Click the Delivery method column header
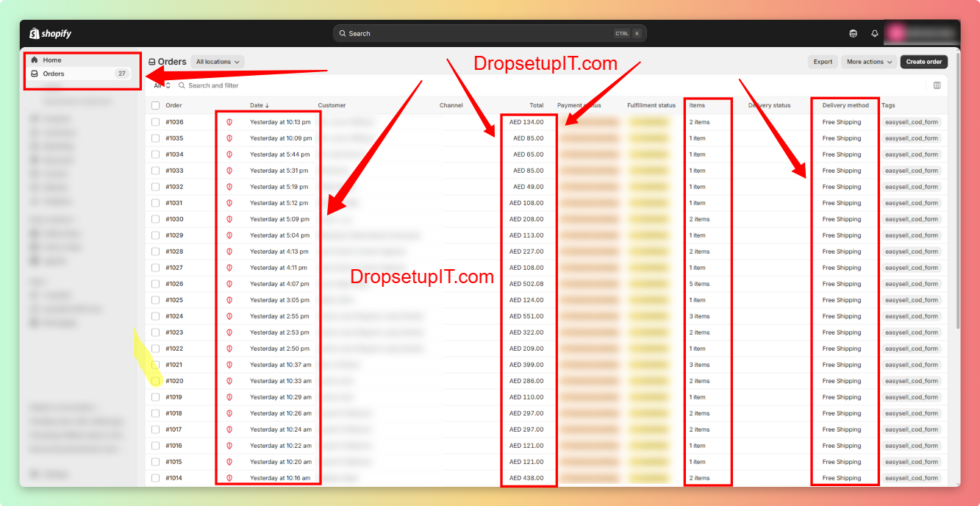The image size is (980, 506). click(845, 105)
